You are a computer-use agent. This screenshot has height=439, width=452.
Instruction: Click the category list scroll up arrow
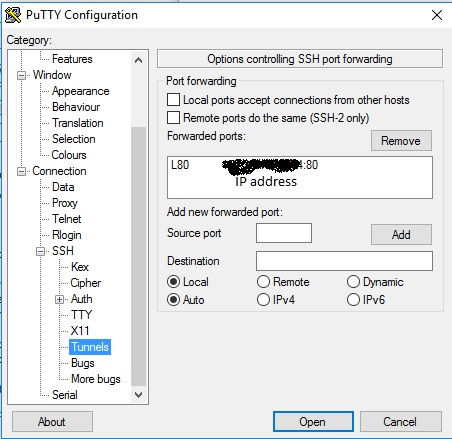tap(138, 60)
